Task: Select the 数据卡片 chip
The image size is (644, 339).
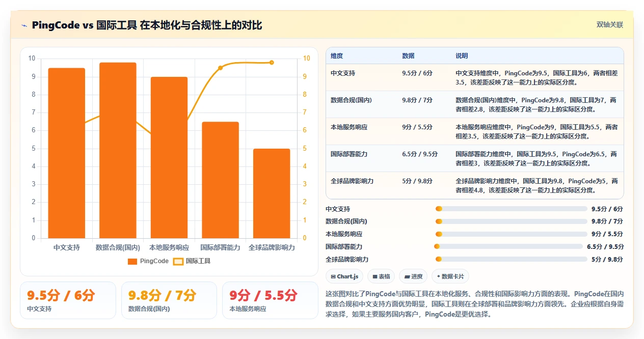Action: tap(450, 276)
